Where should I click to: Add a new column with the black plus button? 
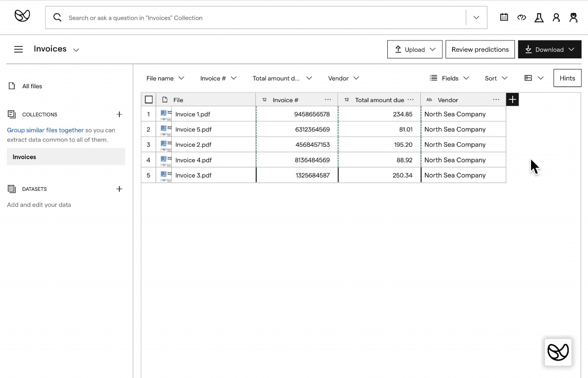click(512, 99)
